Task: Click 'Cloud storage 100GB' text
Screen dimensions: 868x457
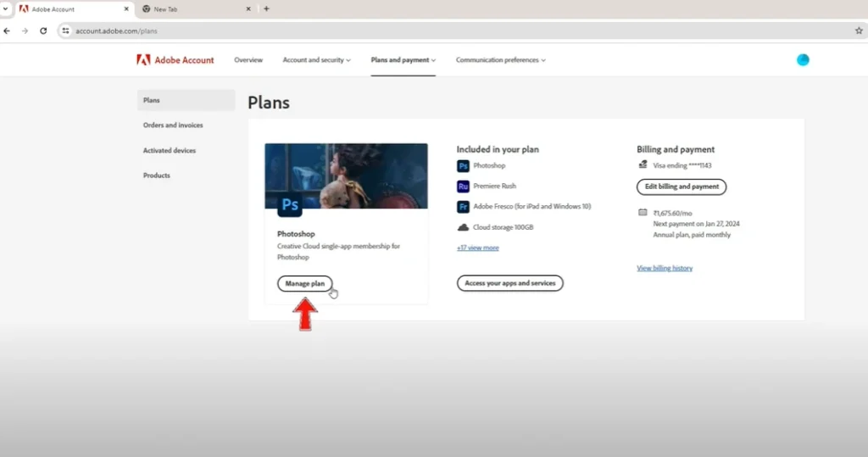Action: click(503, 227)
